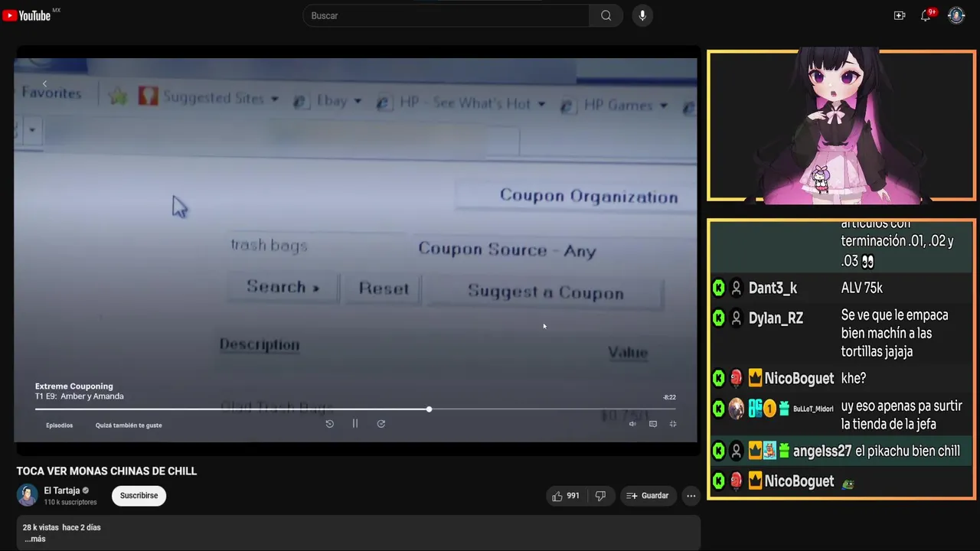Viewport: 980px width, 551px height.
Task: Click the Search button in the video
Action: click(x=283, y=287)
